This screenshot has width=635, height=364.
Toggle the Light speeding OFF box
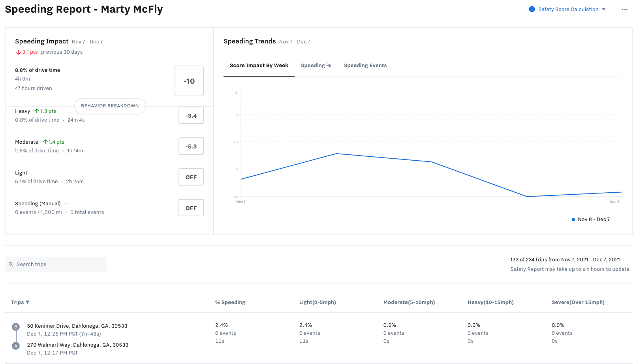[x=191, y=177]
